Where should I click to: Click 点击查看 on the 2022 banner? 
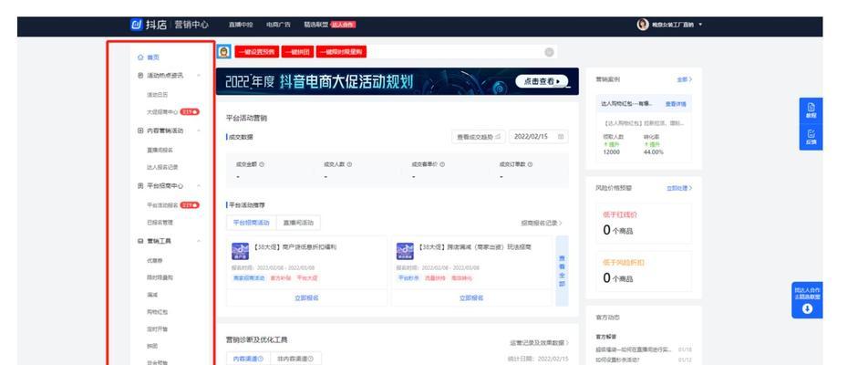[542, 81]
